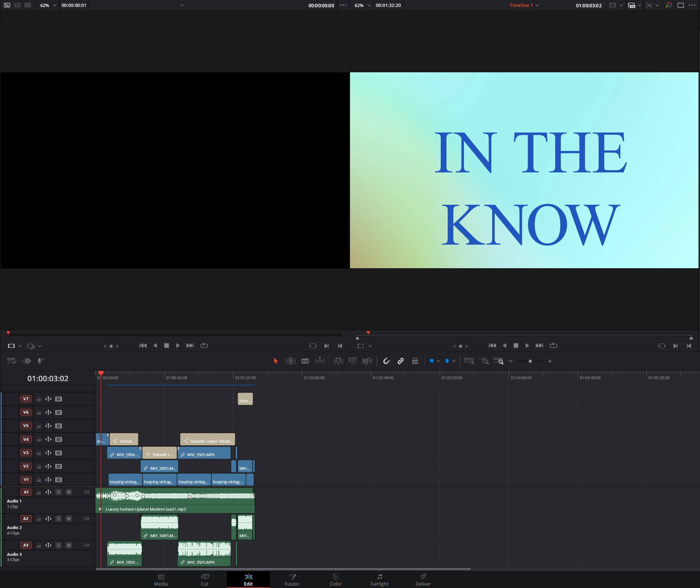This screenshot has width=700, height=588.
Task: Click the timeline zoom plus button
Action: tap(550, 361)
